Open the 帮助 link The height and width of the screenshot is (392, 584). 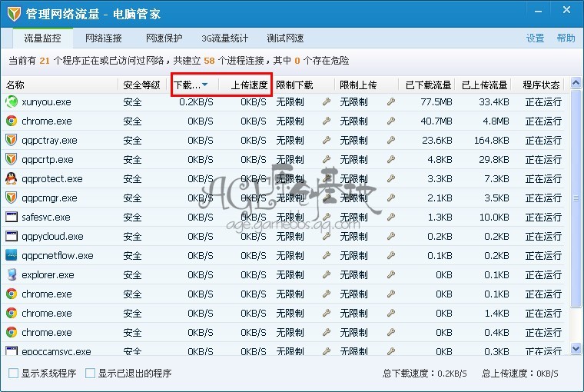tap(566, 38)
